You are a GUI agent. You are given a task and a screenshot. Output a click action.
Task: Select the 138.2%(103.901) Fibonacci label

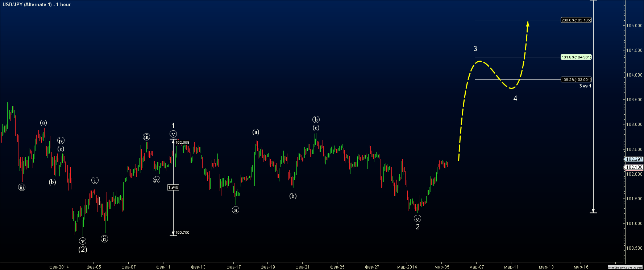pos(576,80)
